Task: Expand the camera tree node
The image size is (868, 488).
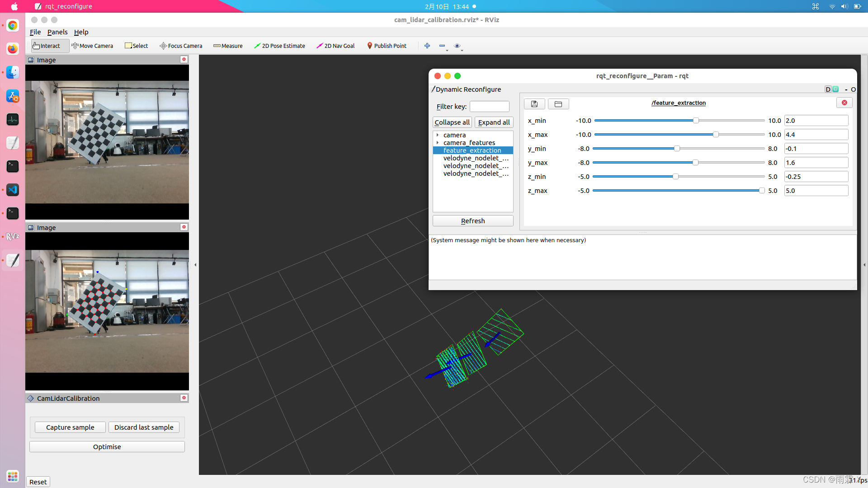Action: (x=438, y=135)
